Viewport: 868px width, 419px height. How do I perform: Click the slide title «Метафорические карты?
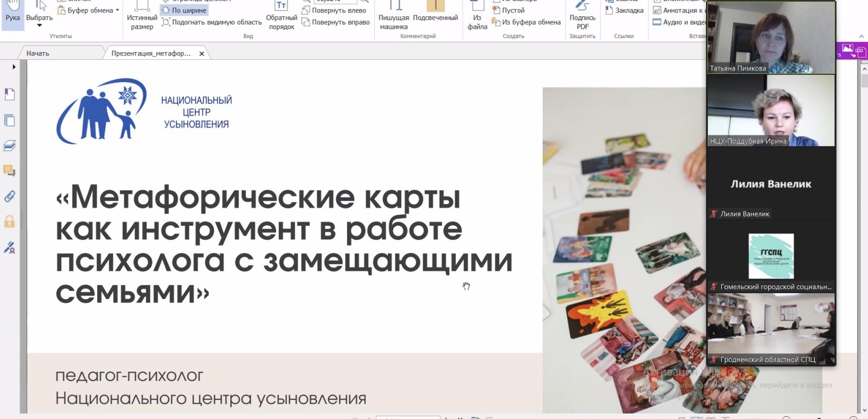click(284, 244)
